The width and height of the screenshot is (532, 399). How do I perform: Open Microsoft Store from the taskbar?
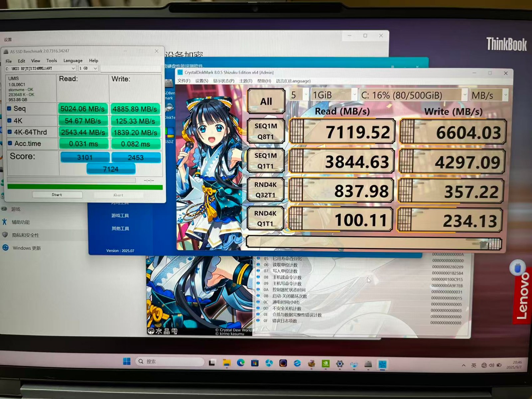pos(255,363)
